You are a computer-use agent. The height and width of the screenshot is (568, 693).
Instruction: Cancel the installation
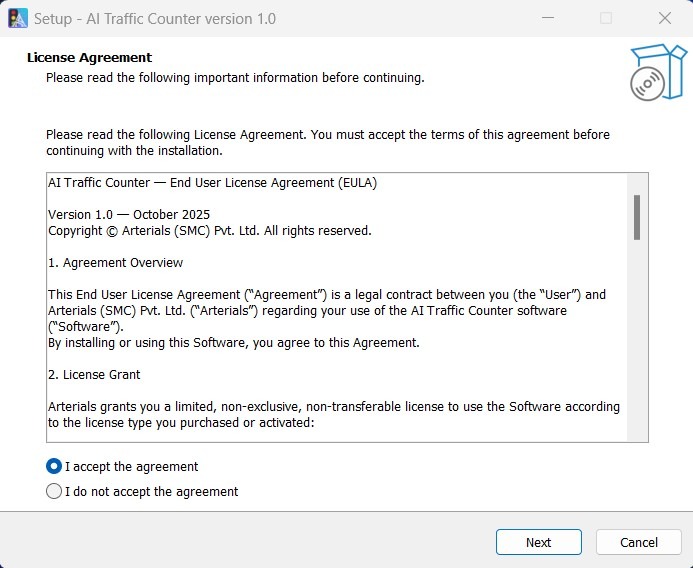638,542
